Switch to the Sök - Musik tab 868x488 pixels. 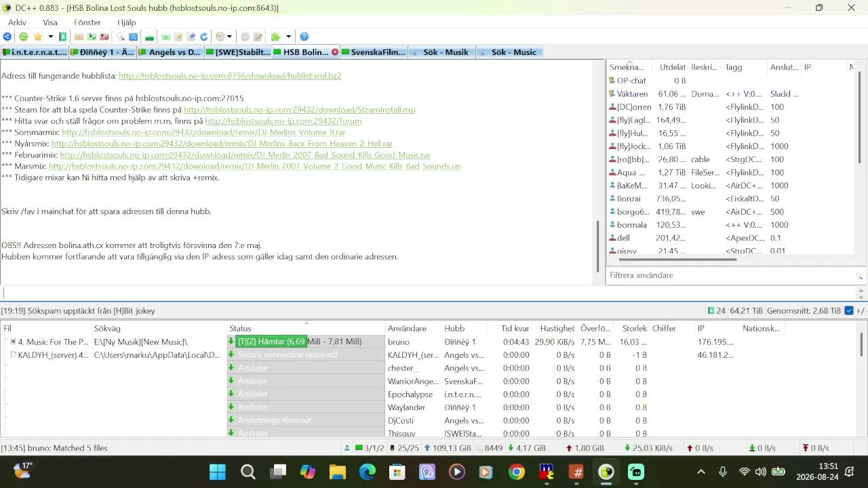coord(441,52)
